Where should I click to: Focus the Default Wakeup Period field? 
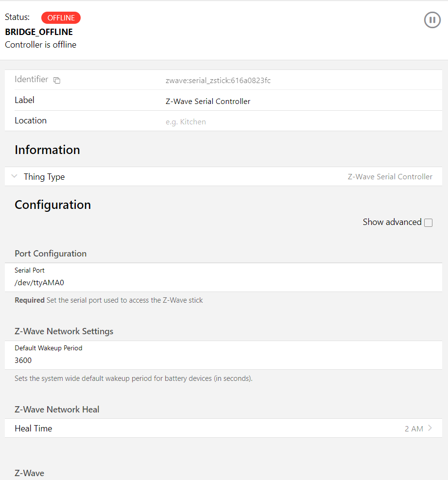pos(224,360)
